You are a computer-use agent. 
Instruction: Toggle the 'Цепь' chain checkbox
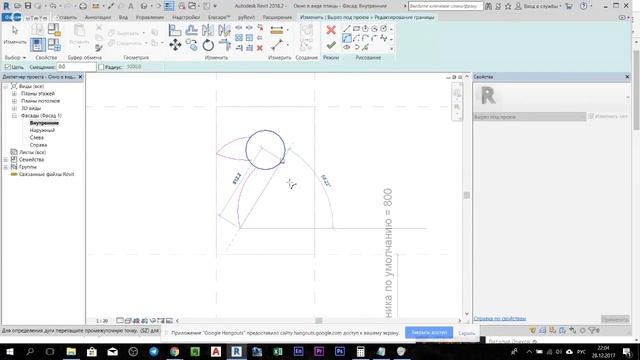[x=7, y=67]
